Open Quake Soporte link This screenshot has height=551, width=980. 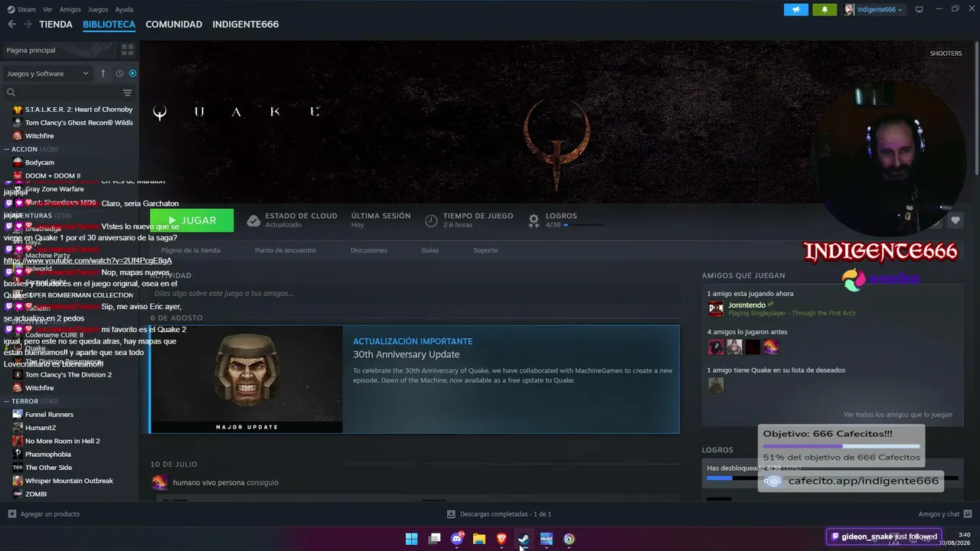coord(485,250)
